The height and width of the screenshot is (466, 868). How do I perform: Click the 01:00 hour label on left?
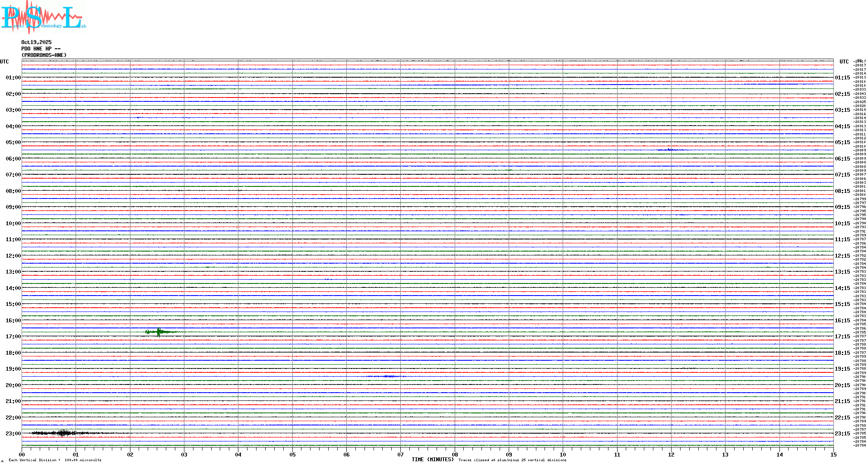[x=13, y=78]
